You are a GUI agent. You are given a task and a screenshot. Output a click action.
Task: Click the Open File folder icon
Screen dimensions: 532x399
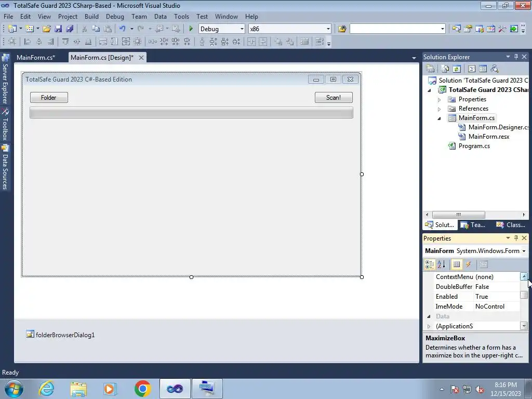coord(46,29)
